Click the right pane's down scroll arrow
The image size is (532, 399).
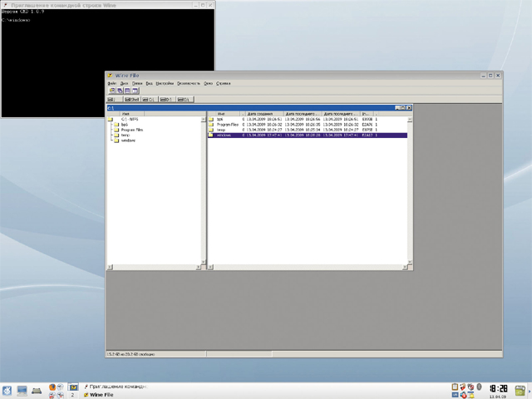[410, 262]
